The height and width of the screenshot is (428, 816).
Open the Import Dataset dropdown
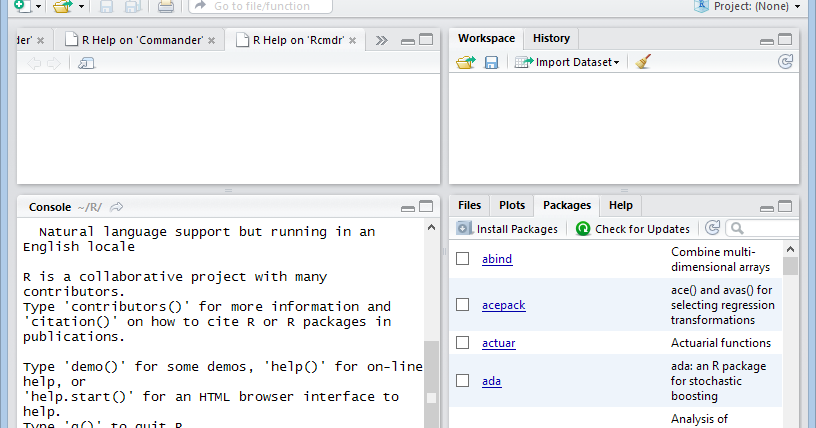(x=567, y=62)
